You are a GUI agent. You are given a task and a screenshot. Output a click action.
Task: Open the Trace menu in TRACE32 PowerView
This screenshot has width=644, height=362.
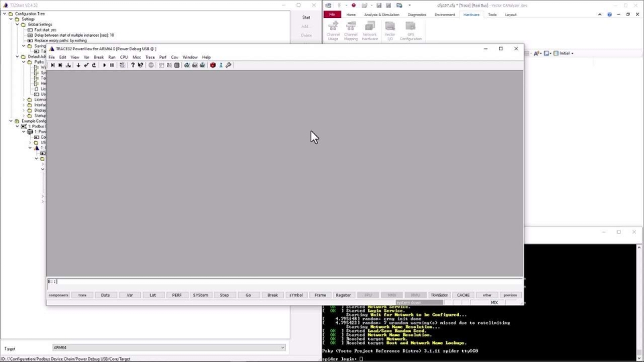[x=150, y=58]
